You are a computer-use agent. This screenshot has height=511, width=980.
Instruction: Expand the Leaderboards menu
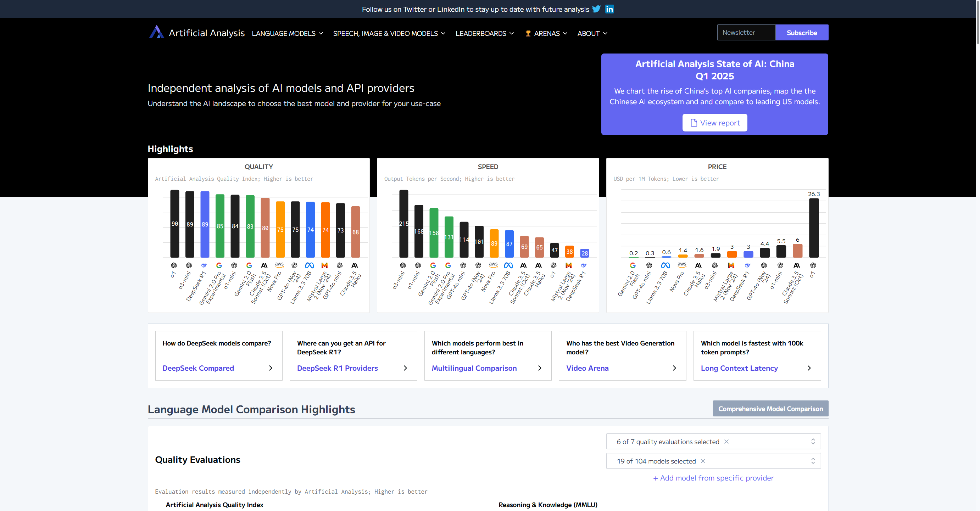pos(485,33)
